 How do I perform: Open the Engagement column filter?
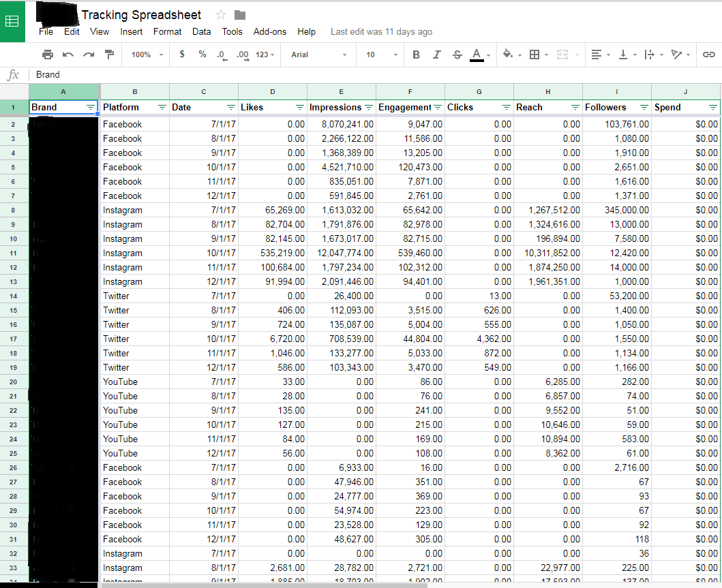pos(438,107)
